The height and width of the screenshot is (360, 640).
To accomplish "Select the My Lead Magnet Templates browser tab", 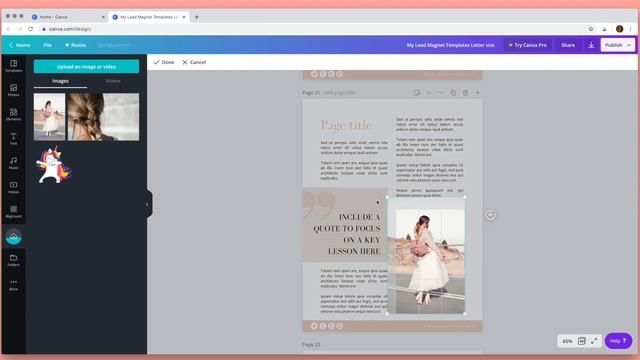I will (149, 17).
